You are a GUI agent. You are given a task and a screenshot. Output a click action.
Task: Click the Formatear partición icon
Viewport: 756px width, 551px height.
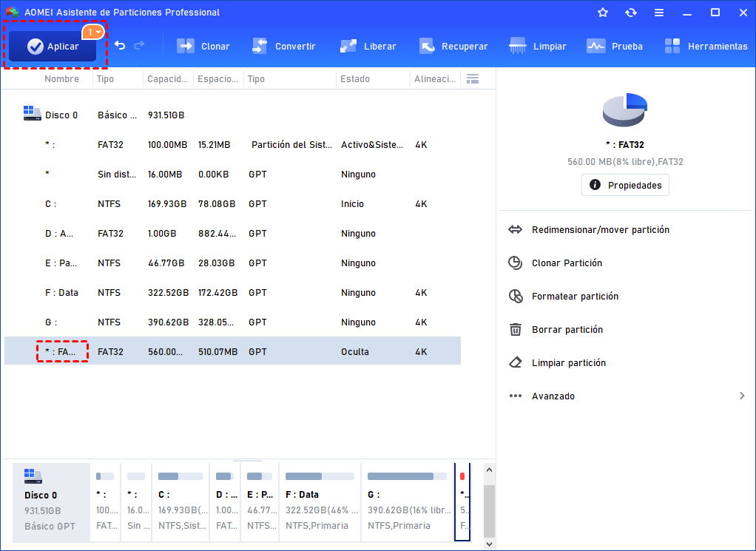[516, 296]
